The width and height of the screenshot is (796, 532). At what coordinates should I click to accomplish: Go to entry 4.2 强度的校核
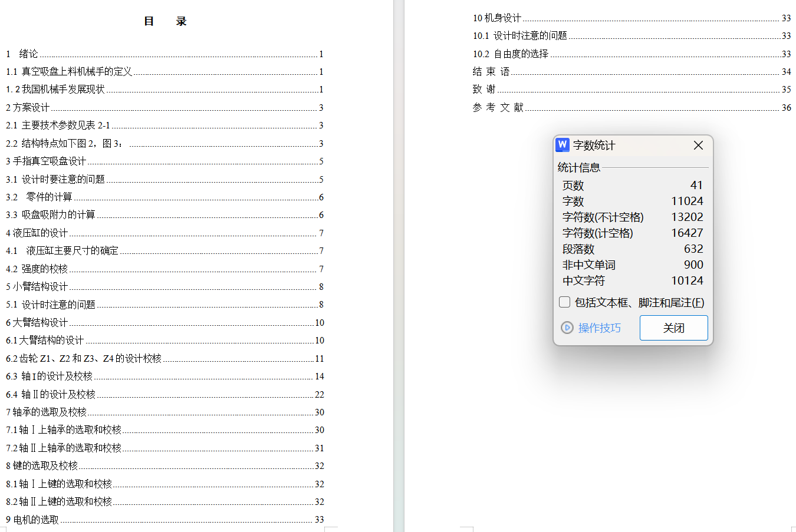tap(165, 269)
